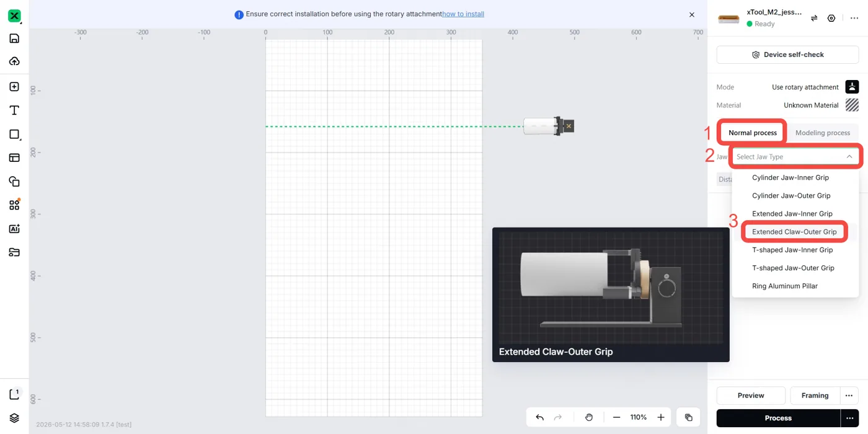
Task: Click the 'Unknown Material' text
Action: pos(811,105)
